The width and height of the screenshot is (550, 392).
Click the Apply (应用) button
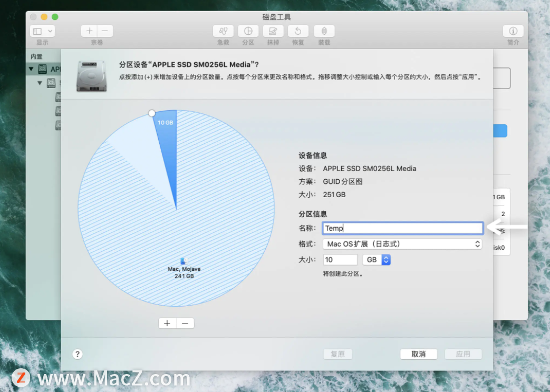click(463, 354)
